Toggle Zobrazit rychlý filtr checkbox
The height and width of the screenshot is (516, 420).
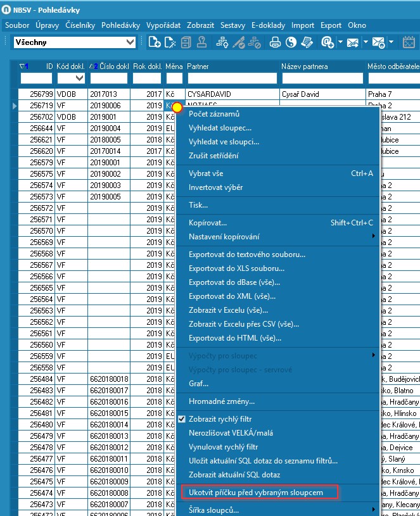[182, 419]
